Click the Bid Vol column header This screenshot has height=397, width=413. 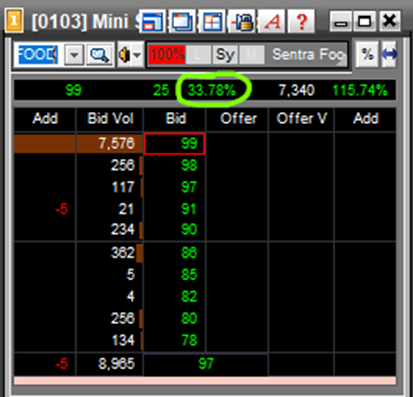[110, 119]
